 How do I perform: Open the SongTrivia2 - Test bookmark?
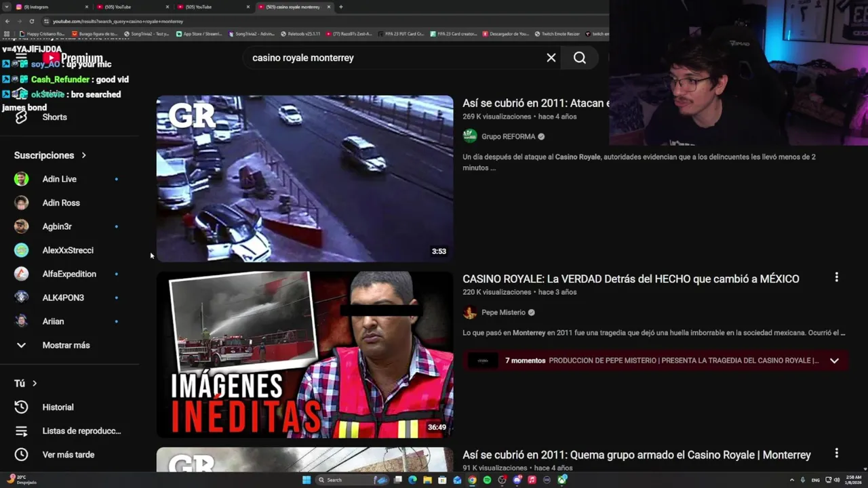click(146, 33)
